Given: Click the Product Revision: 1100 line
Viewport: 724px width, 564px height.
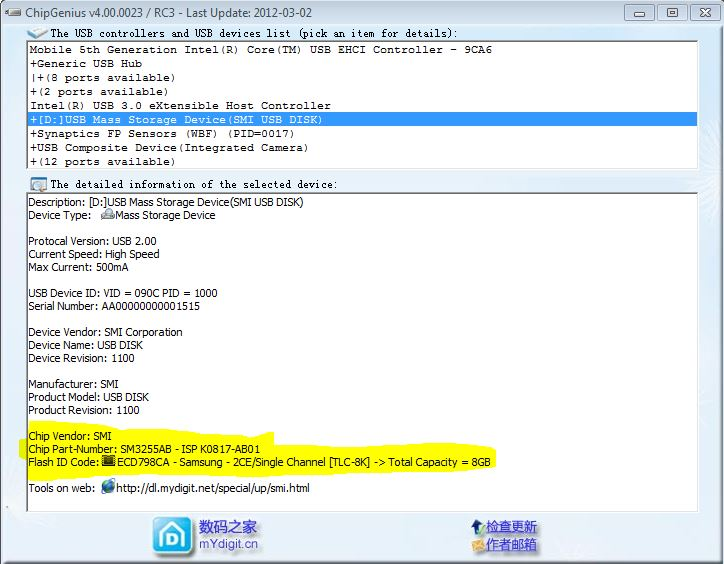Looking at the screenshot, I should [x=84, y=410].
